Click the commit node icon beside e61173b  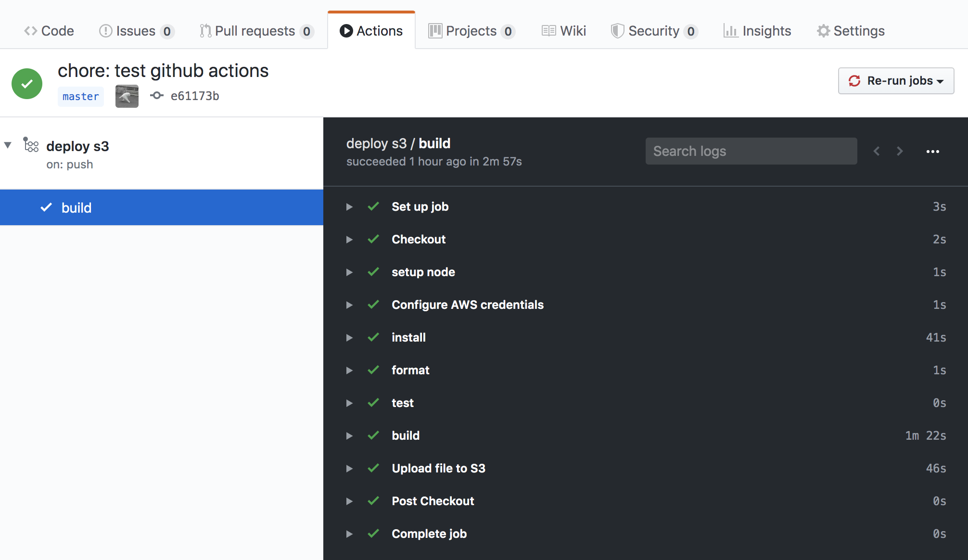point(156,96)
